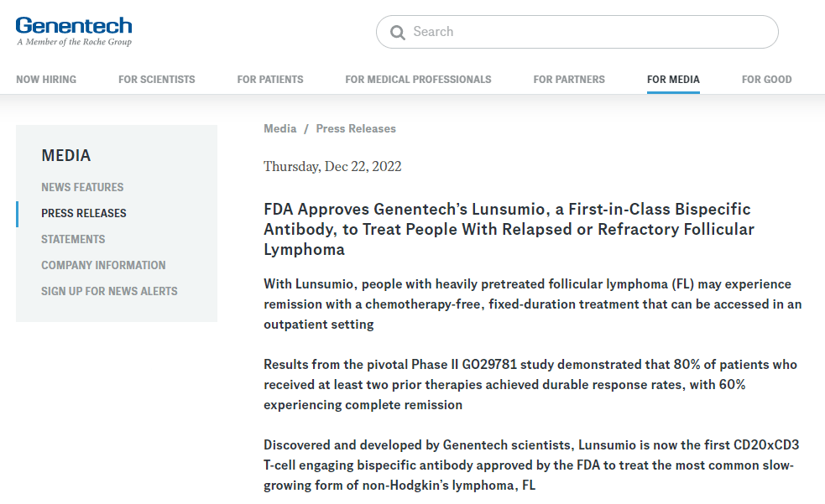Select Press Releases in sidebar
The width and height of the screenshot is (825, 504).
(x=84, y=213)
